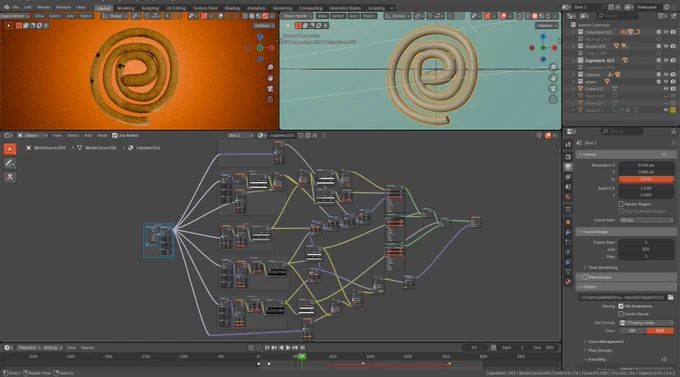Open the Material properties tab
The height and width of the screenshot is (377, 680).
tap(568, 282)
